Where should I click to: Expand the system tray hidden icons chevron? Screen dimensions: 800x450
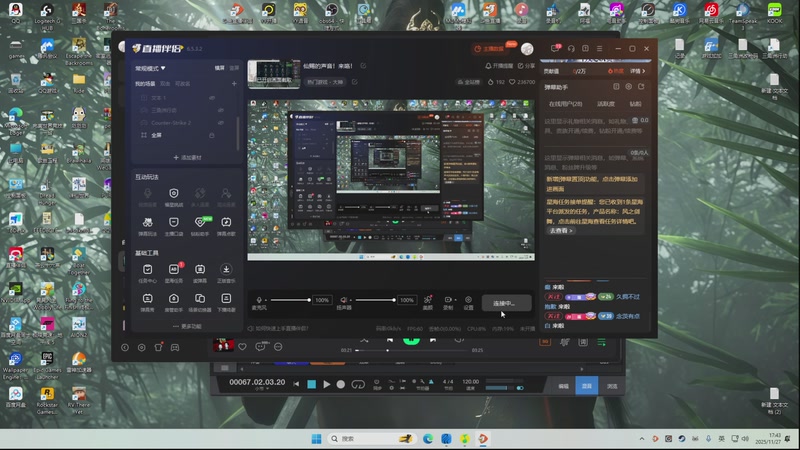(x=642, y=439)
